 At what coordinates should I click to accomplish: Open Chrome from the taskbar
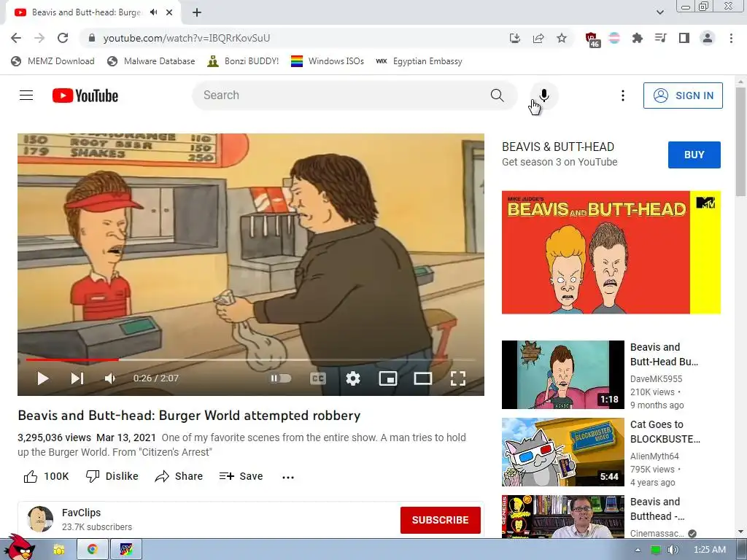(93, 550)
